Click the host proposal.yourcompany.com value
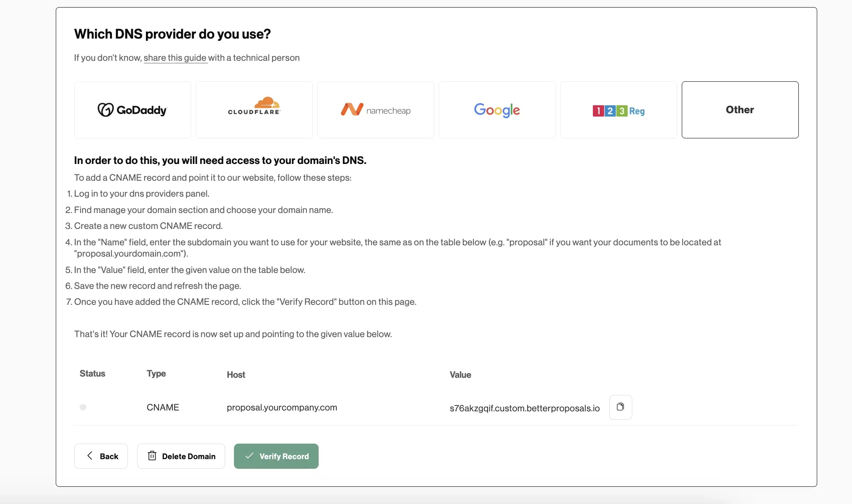852x504 pixels. (x=282, y=407)
